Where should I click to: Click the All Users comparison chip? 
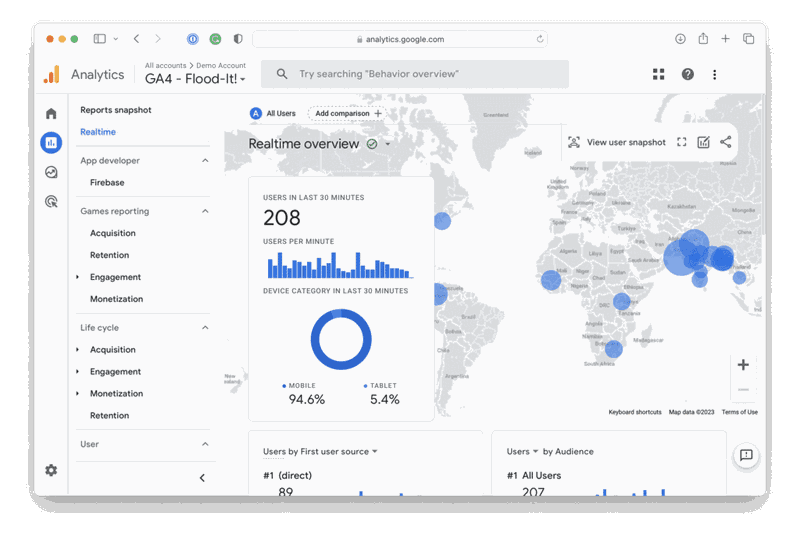pos(273,113)
